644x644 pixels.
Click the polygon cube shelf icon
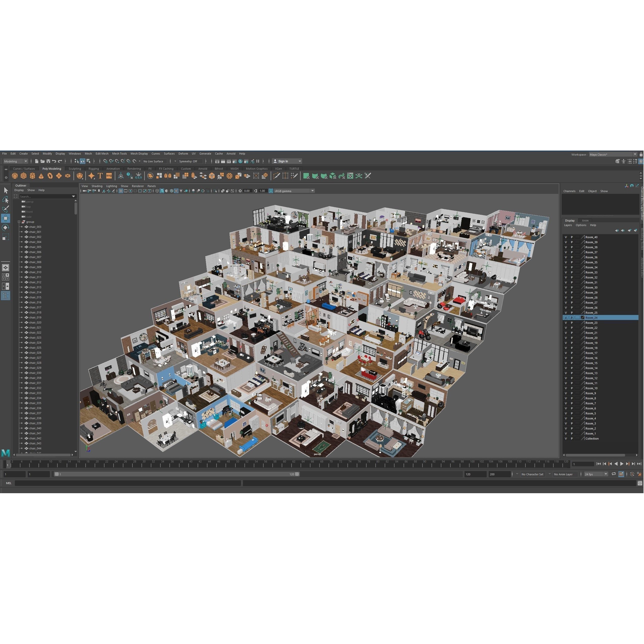coord(23,176)
